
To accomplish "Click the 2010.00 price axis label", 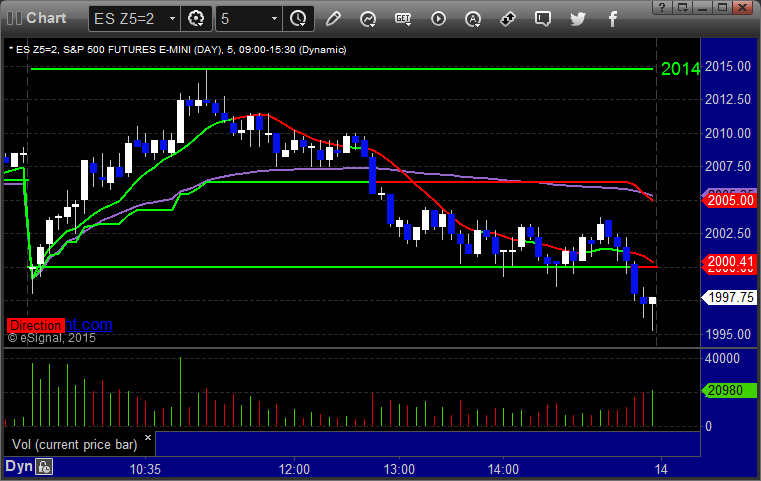I will point(728,133).
